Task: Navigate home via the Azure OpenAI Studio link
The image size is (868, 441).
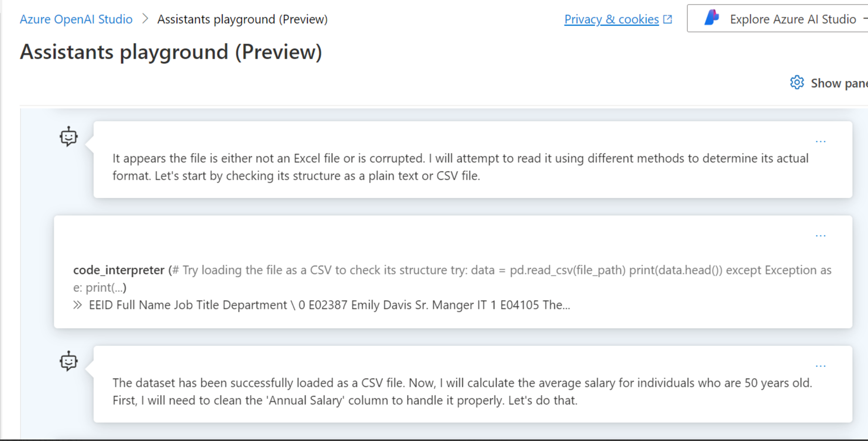Action: (76, 19)
